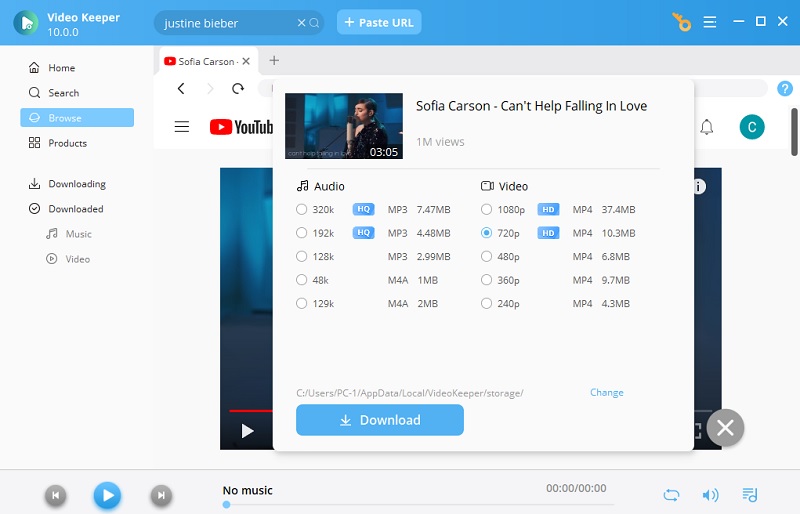Close the download dialog with round X
The width and height of the screenshot is (800, 514).
(725, 428)
